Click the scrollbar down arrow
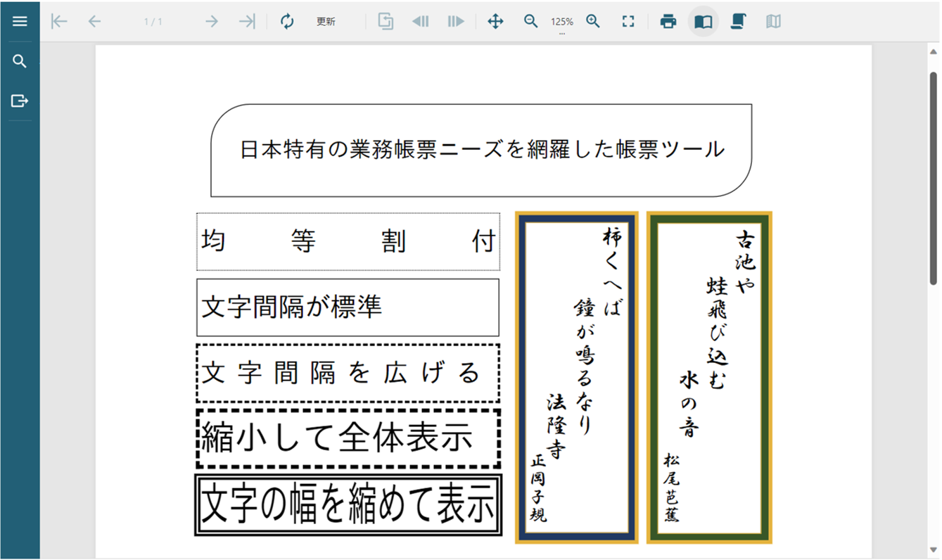The image size is (942, 560). [x=934, y=549]
